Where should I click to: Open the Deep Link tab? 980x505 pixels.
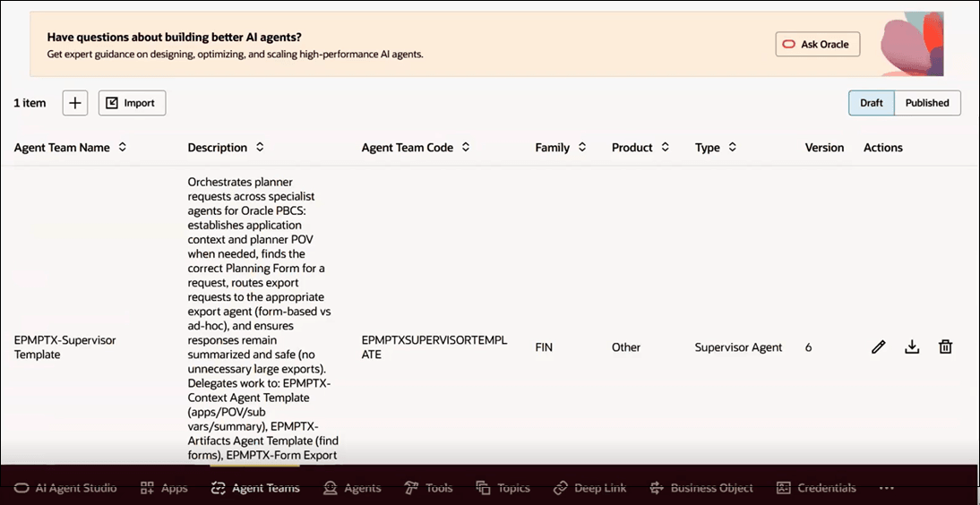590,488
